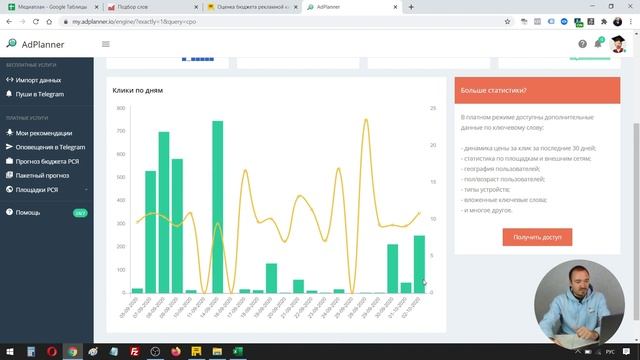Launch Opera from the taskbar
Viewport: 640px width, 360px height.
(52, 351)
